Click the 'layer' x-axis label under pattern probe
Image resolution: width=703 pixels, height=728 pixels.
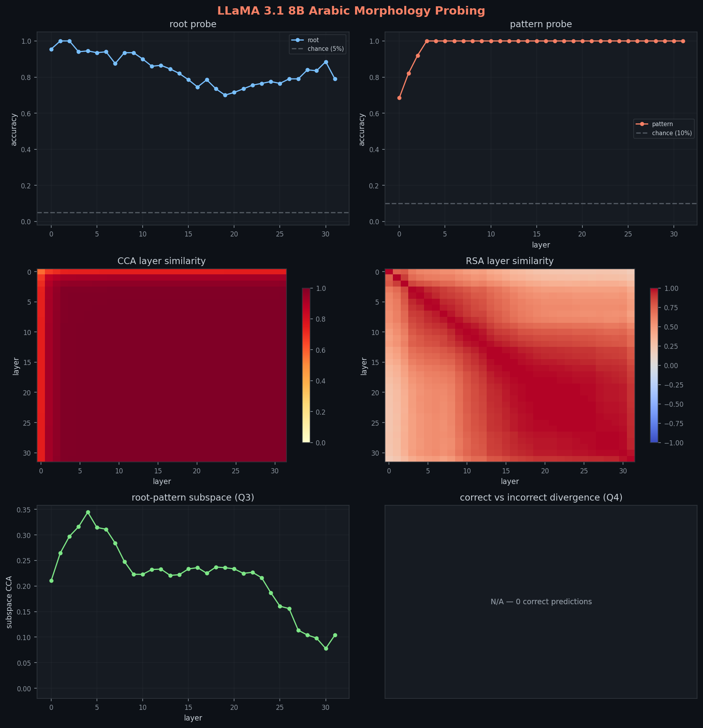point(541,245)
